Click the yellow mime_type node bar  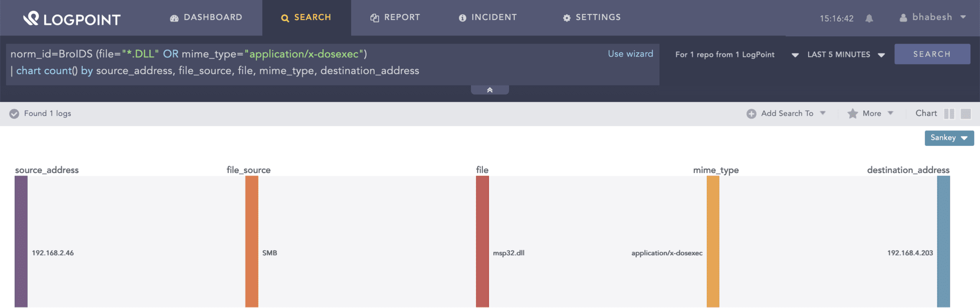[713, 242]
